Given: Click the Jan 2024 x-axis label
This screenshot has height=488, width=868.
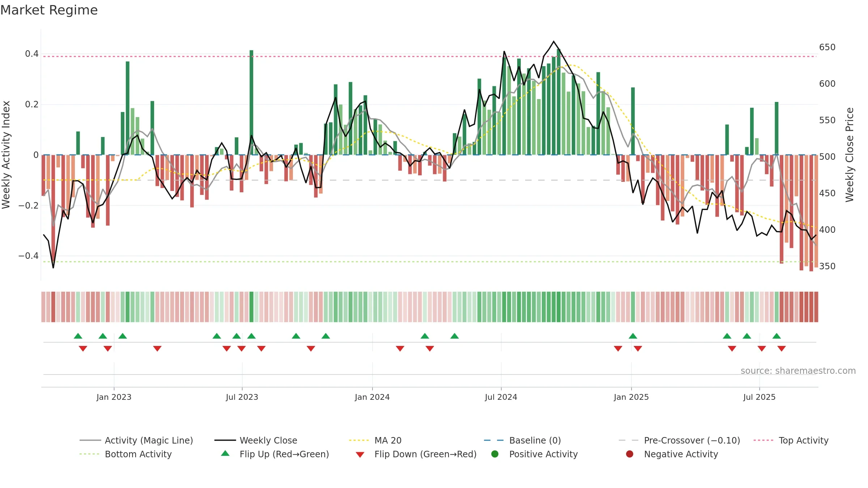Looking at the screenshot, I should [x=372, y=397].
